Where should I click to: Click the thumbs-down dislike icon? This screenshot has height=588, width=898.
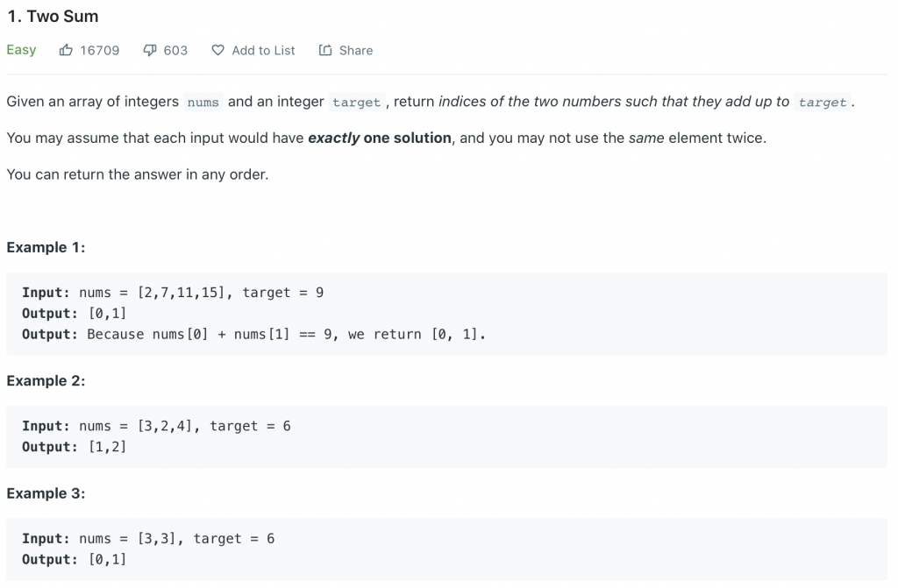tap(150, 51)
